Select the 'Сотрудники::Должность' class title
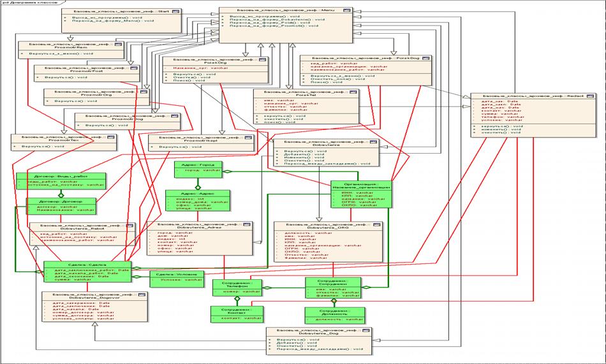Screen dimensions: 606x364 [x=334, y=312]
